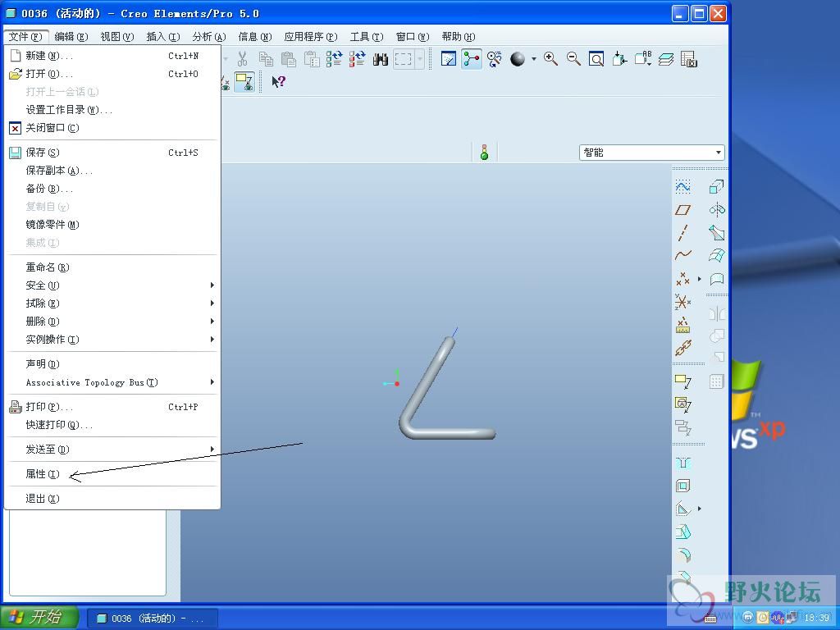Viewport: 840px width, 630px height.
Task: Click the Refit to screen icon
Action: pos(596,59)
